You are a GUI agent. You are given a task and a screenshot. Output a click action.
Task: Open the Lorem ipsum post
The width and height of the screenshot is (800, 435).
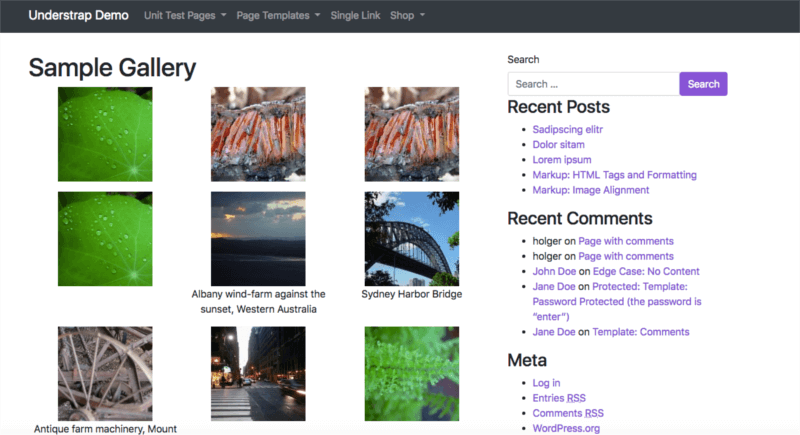pyautogui.click(x=562, y=160)
